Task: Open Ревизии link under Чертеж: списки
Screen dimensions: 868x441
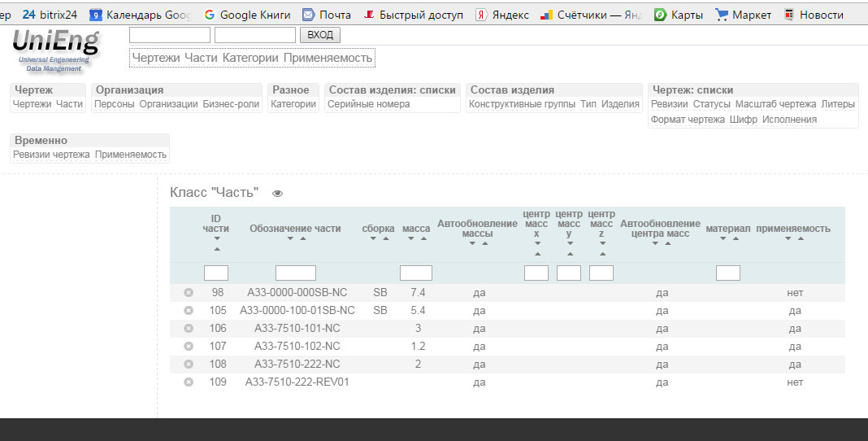Action: [x=669, y=104]
